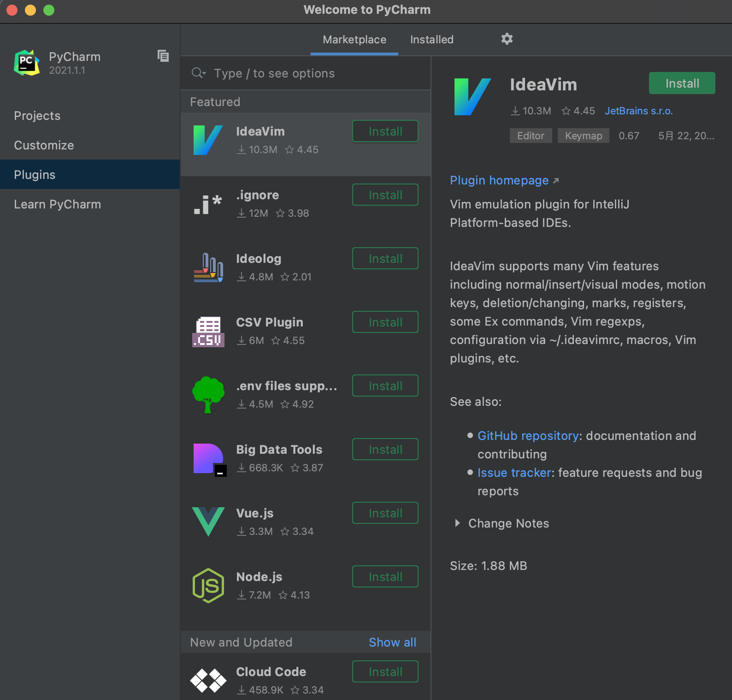Install the Ideolog plugin

[385, 259]
